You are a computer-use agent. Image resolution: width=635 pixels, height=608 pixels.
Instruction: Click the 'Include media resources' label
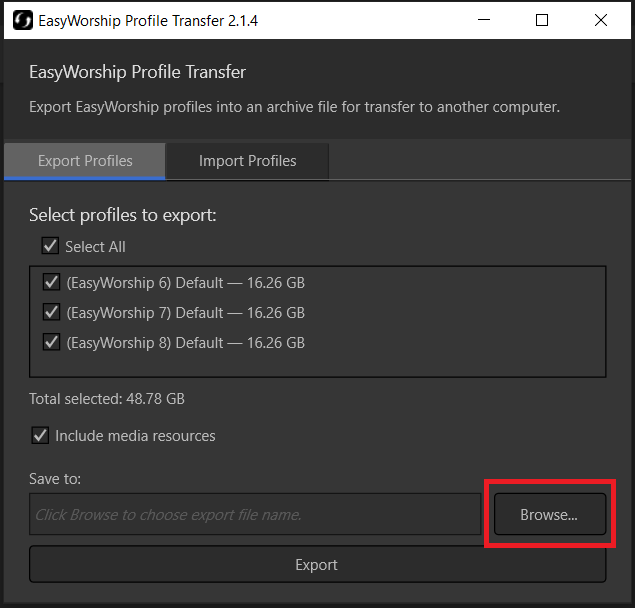[x=135, y=436]
